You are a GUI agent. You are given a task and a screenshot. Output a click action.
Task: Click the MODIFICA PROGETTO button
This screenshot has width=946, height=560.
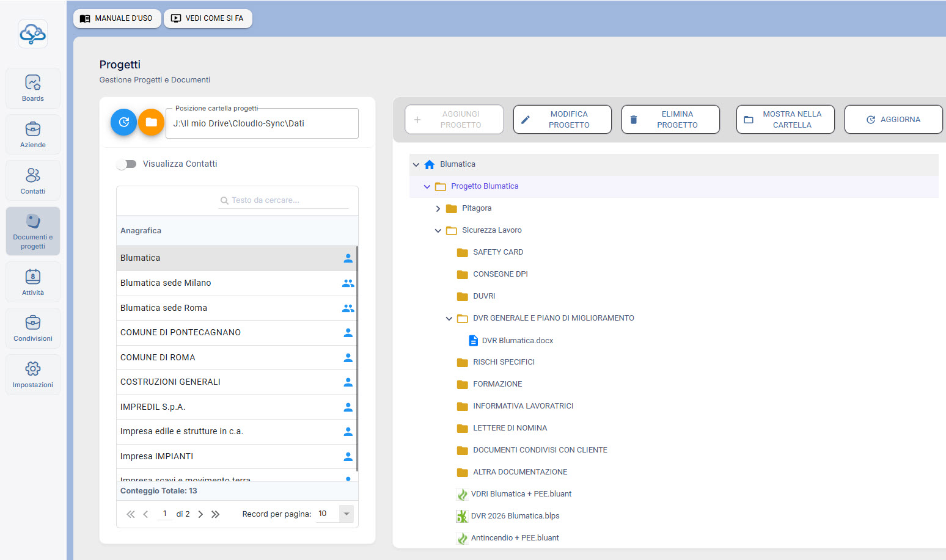click(x=562, y=120)
